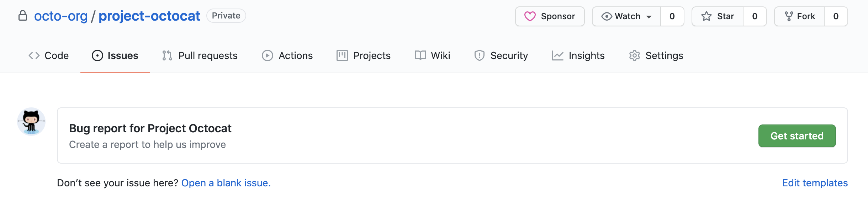The height and width of the screenshot is (202, 868).
Task: Click the Star icon
Action: [706, 16]
